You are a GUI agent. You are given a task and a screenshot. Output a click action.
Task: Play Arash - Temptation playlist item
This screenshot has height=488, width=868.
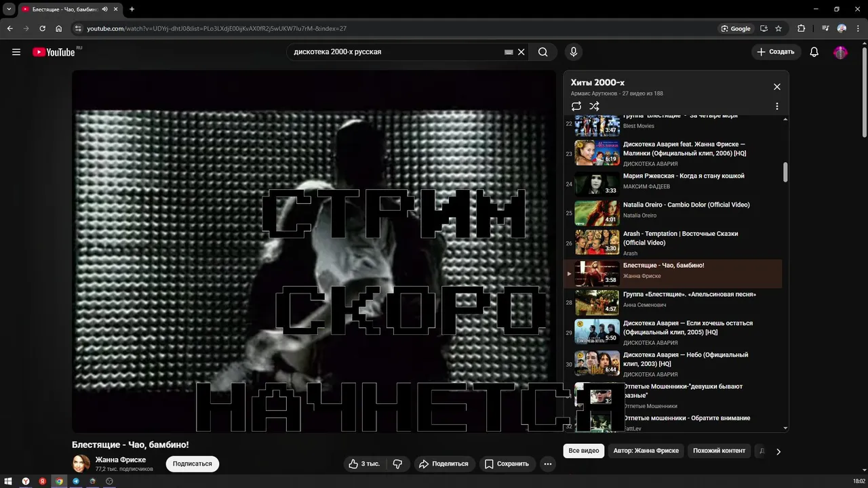point(673,243)
